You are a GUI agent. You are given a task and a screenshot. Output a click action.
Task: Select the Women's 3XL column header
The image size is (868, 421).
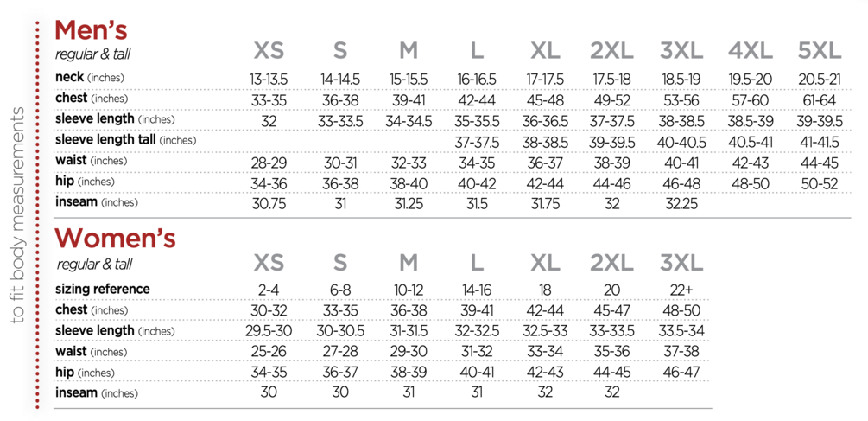681,263
